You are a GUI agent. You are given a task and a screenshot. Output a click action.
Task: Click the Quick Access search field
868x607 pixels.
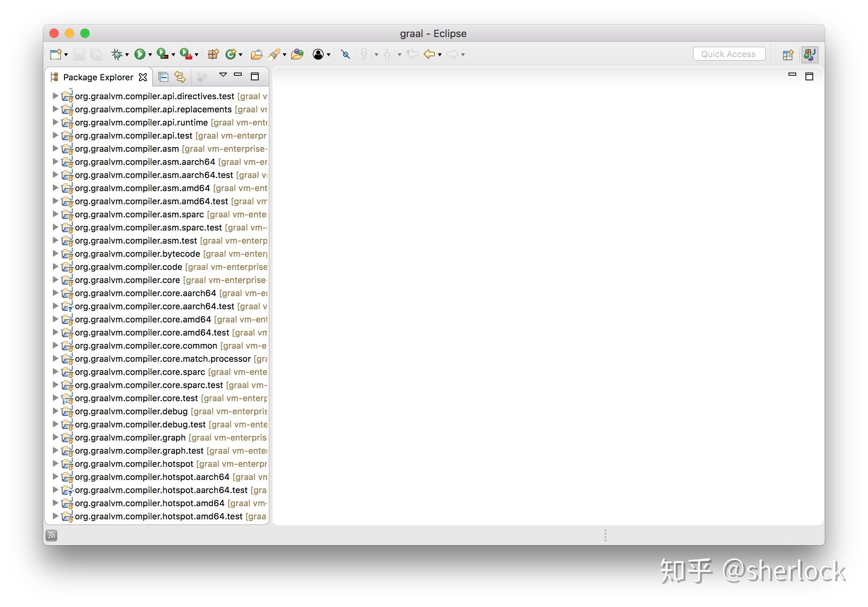(729, 54)
